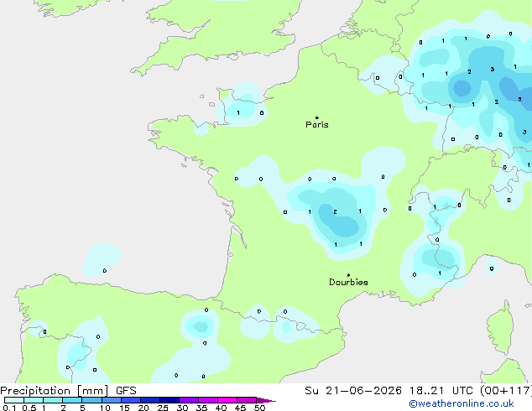Viewport: 532px width, 411px height.
Task: Click the '50' legend scale label
Action: (259, 408)
